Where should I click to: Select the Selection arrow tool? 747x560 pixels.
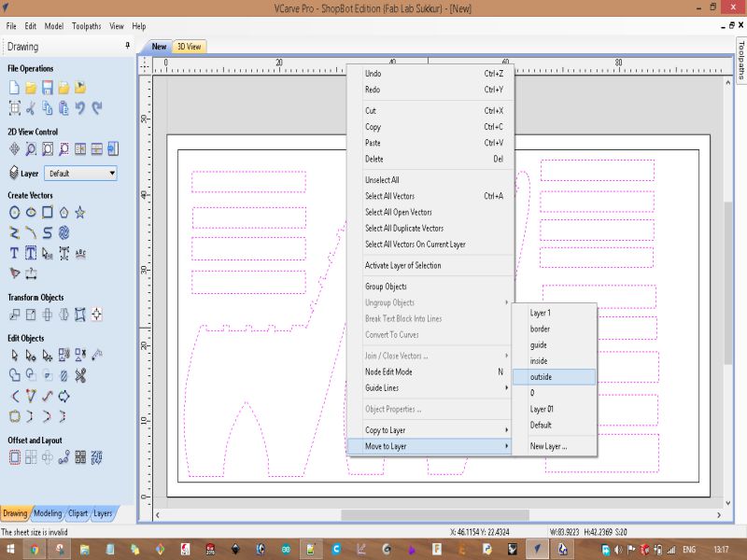click(14, 356)
